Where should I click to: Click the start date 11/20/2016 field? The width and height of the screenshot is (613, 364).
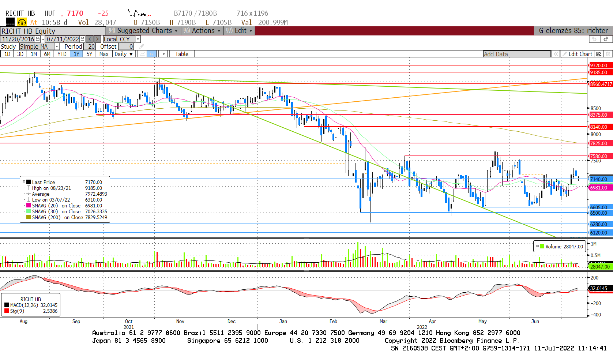coord(18,39)
